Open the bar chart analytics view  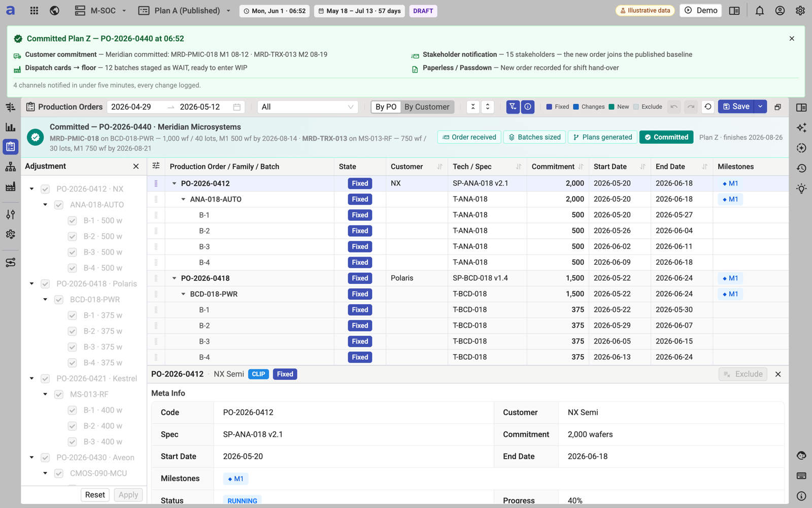pyautogui.click(x=10, y=127)
